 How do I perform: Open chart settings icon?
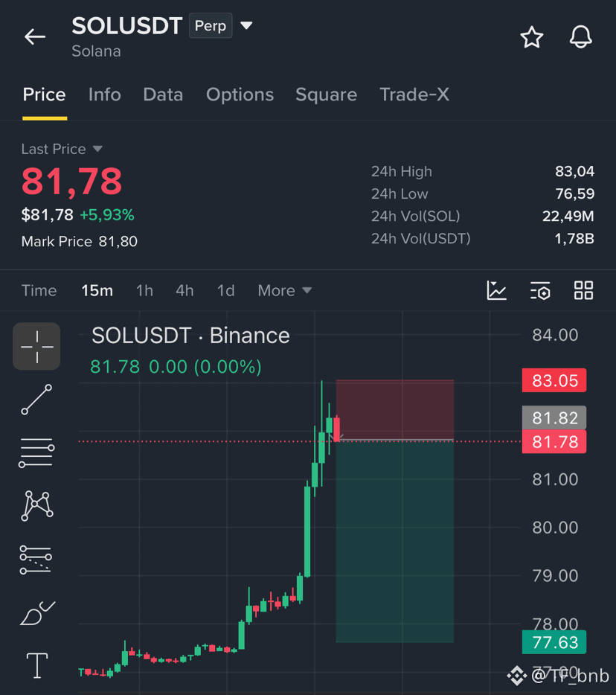coord(540,291)
